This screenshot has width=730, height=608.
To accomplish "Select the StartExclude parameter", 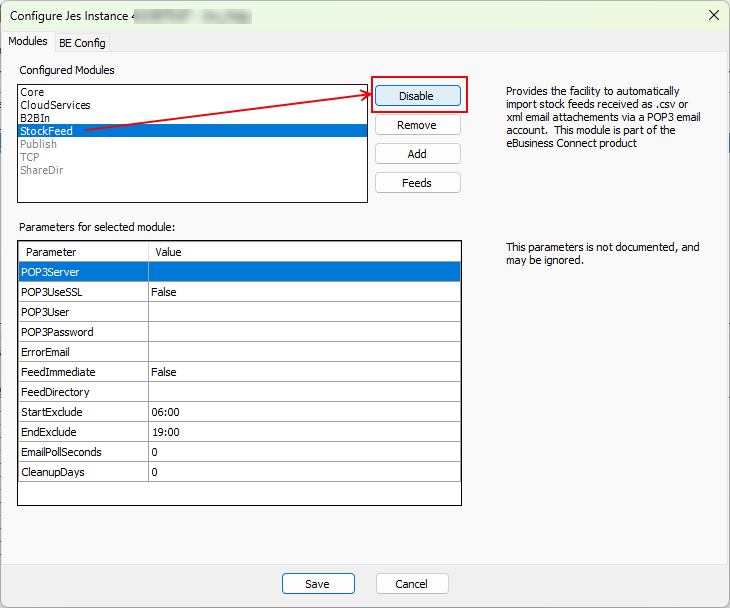I will click(x=83, y=412).
